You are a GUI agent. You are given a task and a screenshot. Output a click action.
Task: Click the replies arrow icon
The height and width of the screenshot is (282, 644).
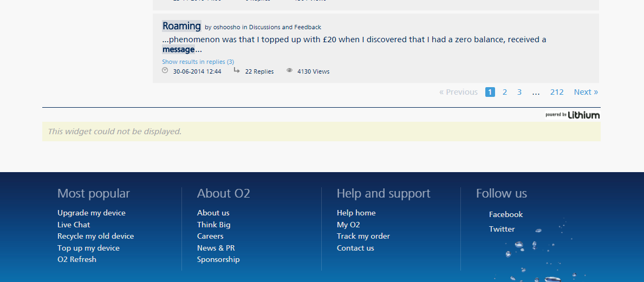click(237, 70)
